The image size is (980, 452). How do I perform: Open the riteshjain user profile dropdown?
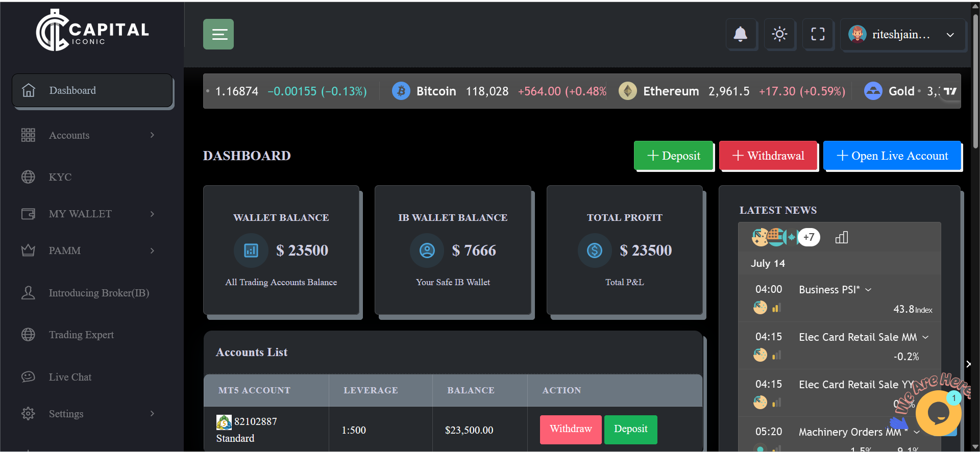pyautogui.click(x=902, y=35)
